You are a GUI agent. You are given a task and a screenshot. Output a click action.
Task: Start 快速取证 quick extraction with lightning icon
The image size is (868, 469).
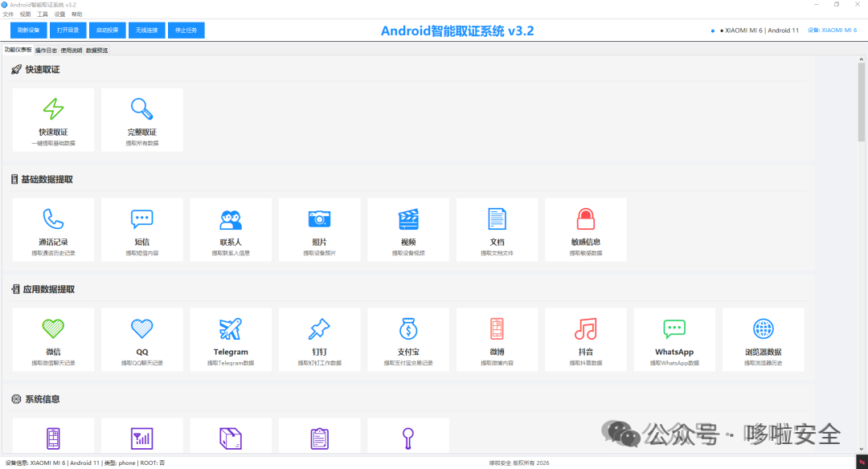(x=53, y=120)
